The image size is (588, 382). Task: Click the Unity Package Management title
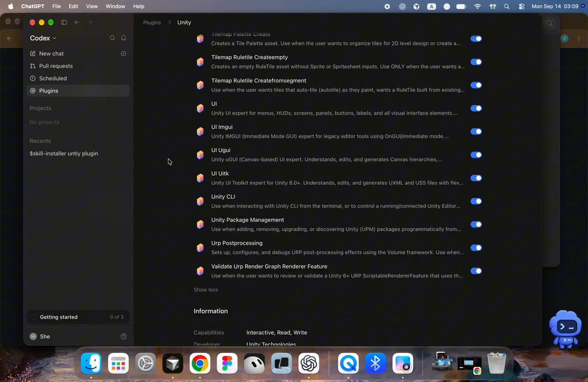click(248, 220)
